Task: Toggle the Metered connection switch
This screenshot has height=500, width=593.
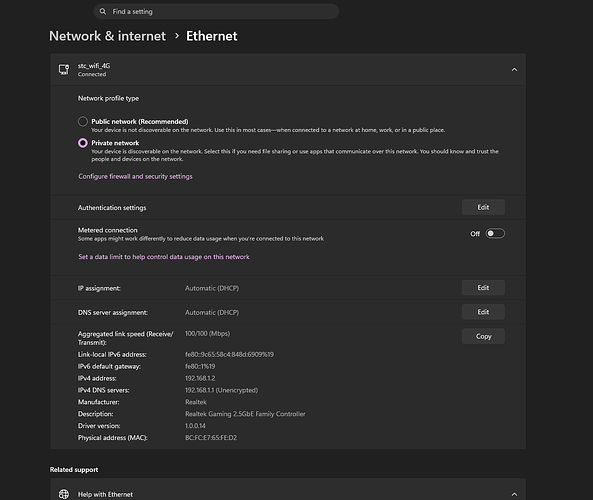Action: 495,233
